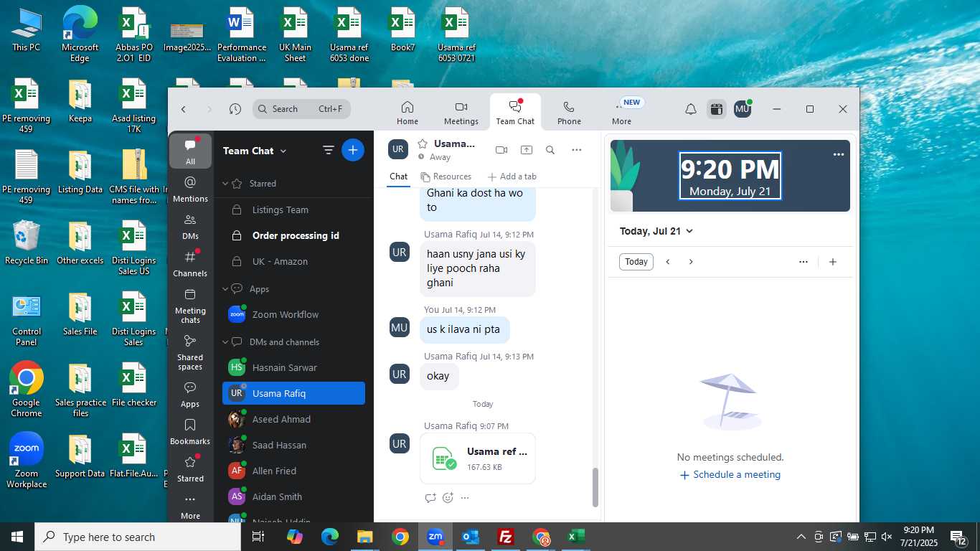Open more actions under the file message
This screenshot has height=551, width=980.
pyautogui.click(x=465, y=497)
